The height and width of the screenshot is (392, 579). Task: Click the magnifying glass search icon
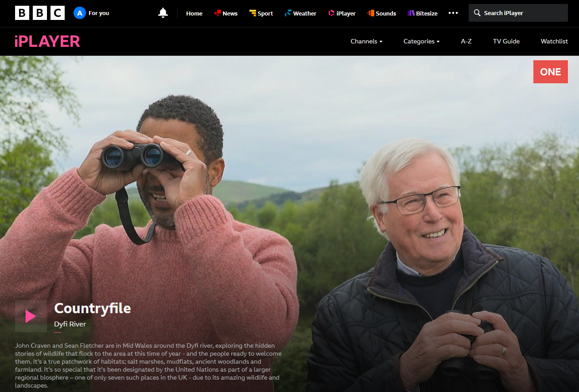pos(477,13)
